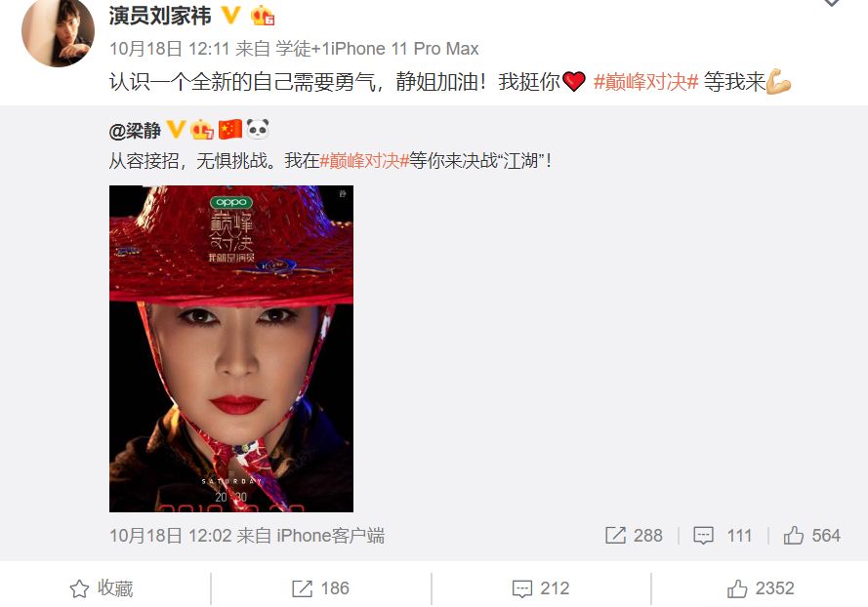Viewport: 868px width, 607px height.
Task: Repost this post via the 186 button
Action: [x=320, y=588]
